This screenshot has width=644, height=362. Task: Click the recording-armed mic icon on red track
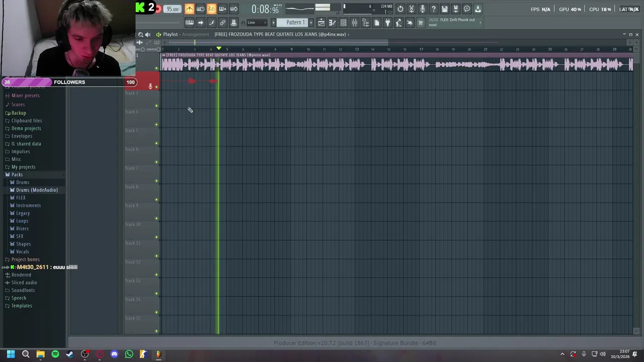coord(150,86)
